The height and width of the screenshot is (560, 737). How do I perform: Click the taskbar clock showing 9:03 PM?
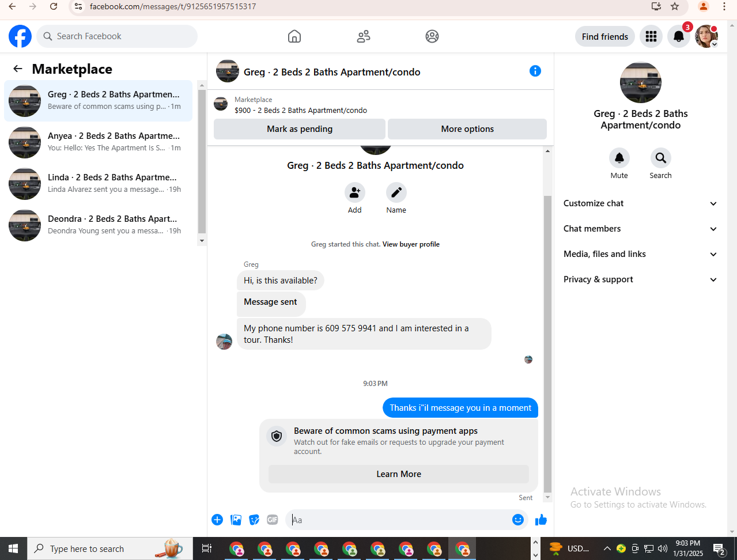688,548
